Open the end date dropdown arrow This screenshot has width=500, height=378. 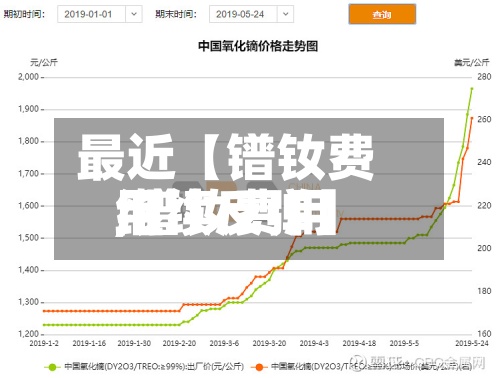285,14
